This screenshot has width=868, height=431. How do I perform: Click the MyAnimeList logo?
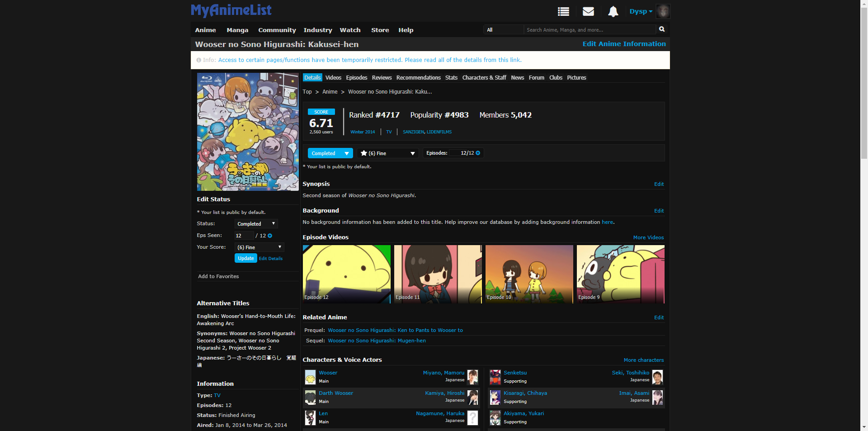pyautogui.click(x=231, y=10)
